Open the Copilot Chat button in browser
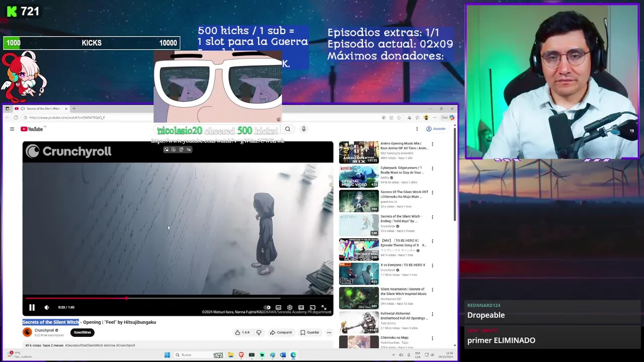This screenshot has height=362, width=644. tap(447, 118)
